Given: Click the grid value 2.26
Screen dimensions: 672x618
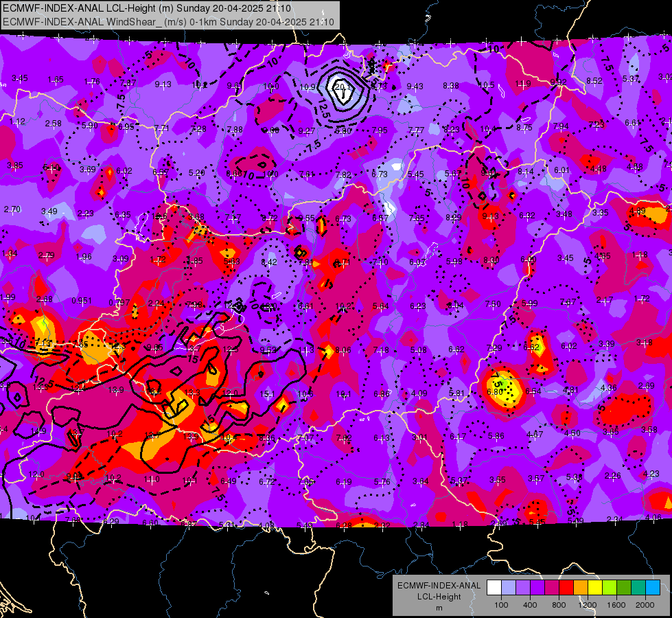Looking at the screenshot, I should click(x=613, y=476).
